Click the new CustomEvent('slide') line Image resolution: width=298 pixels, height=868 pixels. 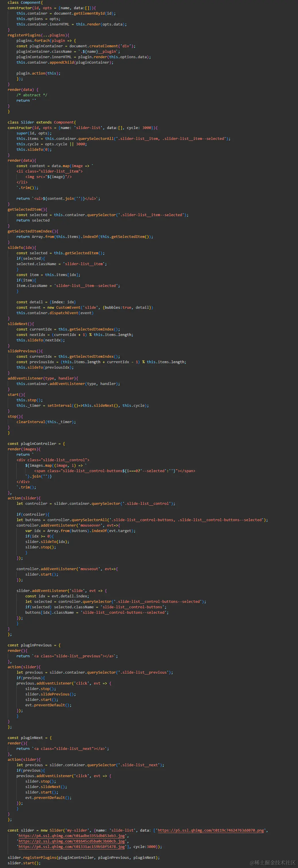point(85,307)
